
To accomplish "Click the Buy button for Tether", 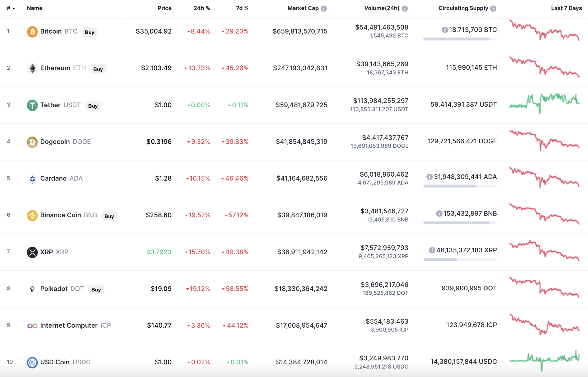I will [x=93, y=106].
